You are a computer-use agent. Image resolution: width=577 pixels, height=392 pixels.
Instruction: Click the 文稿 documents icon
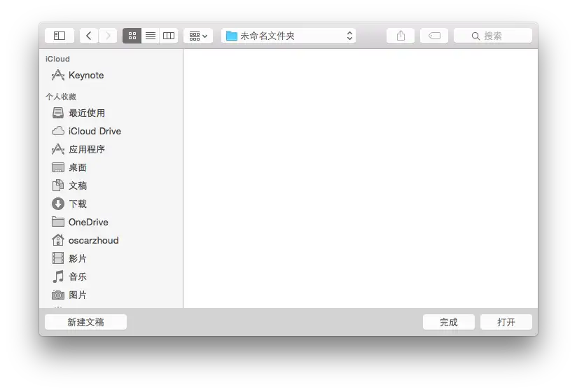[58, 185]
